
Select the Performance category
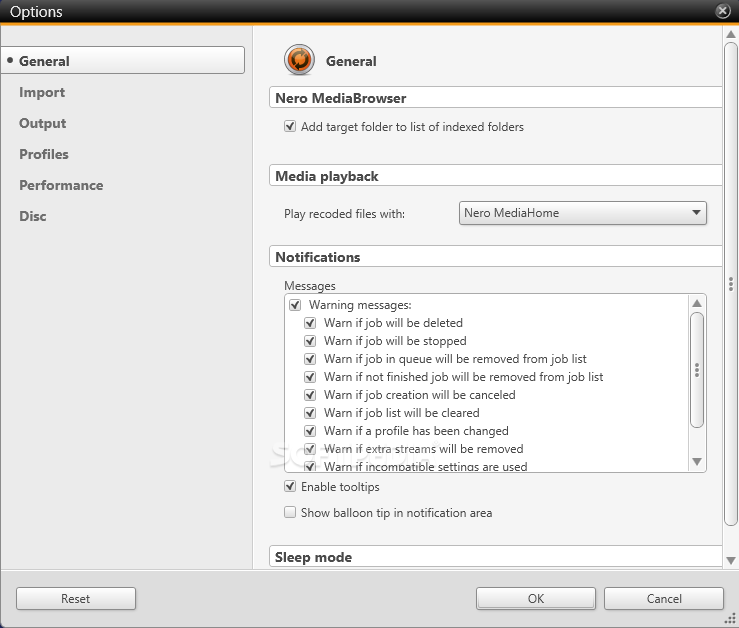(x=61, y=185)
